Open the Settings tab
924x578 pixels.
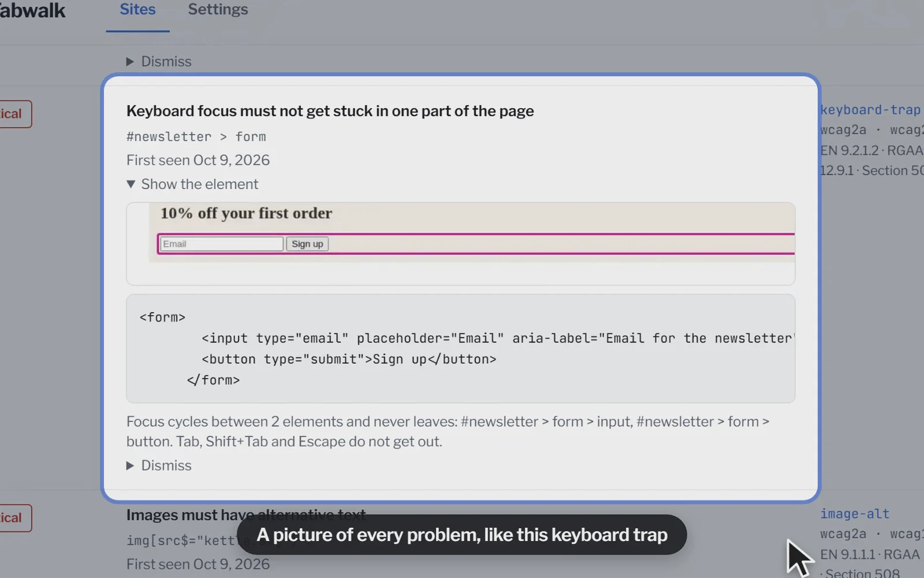click(218, 10)
